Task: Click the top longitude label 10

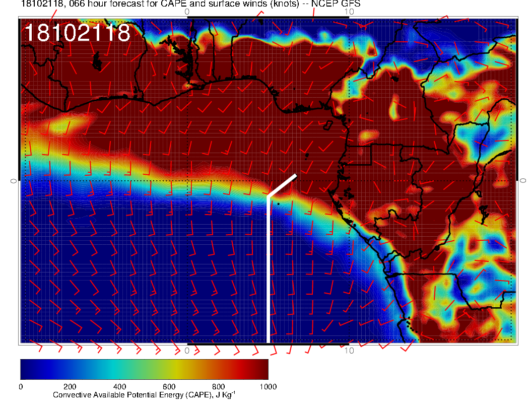Action: [349, 12]
